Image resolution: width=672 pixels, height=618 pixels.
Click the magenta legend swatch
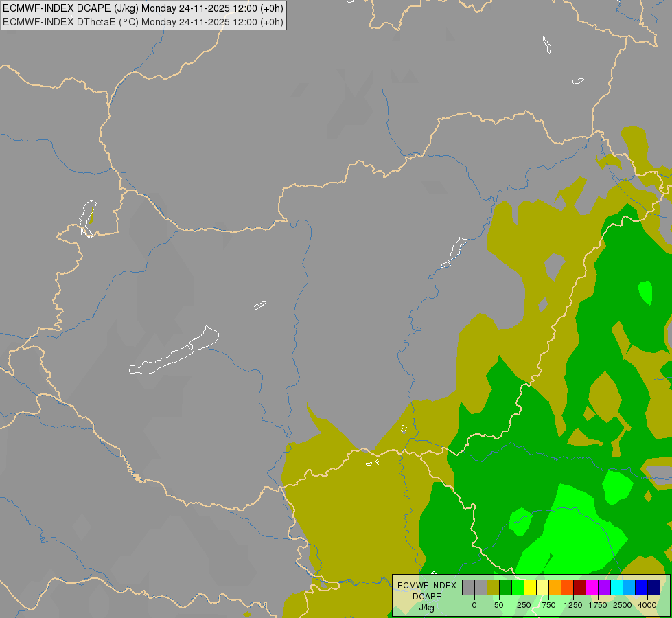point(592,587)
